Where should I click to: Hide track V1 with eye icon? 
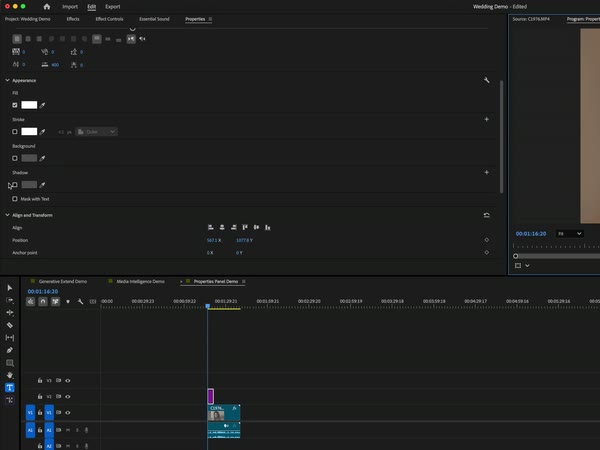click(x=68, y=412)
